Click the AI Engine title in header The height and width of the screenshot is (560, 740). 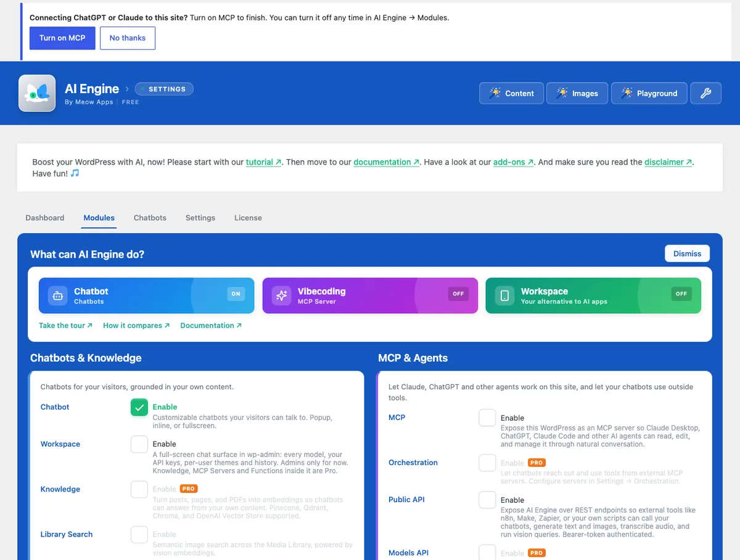coord(92,89)
